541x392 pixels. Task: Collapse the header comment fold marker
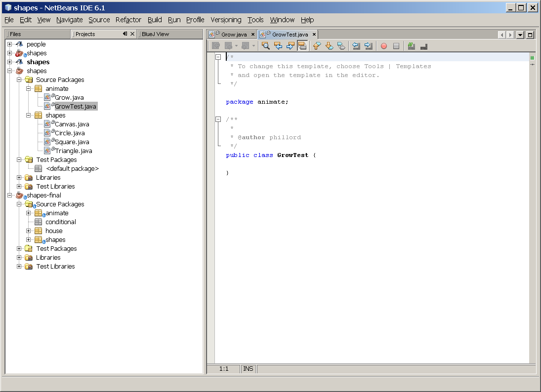(x=218, y=57)
